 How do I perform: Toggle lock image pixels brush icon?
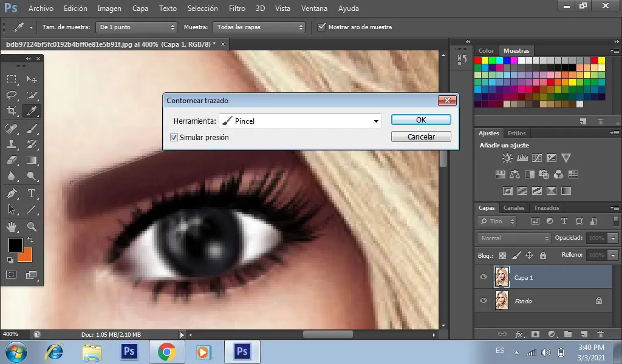(516, 255)
